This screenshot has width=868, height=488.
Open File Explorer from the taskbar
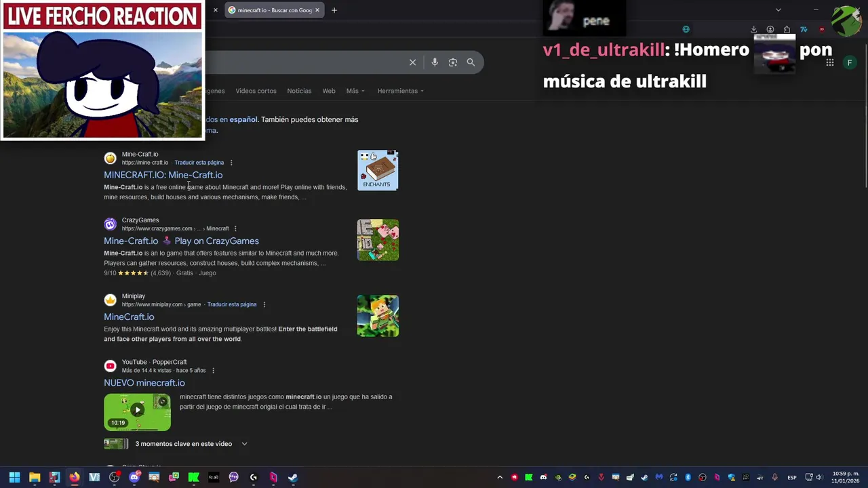coord(35,477)
